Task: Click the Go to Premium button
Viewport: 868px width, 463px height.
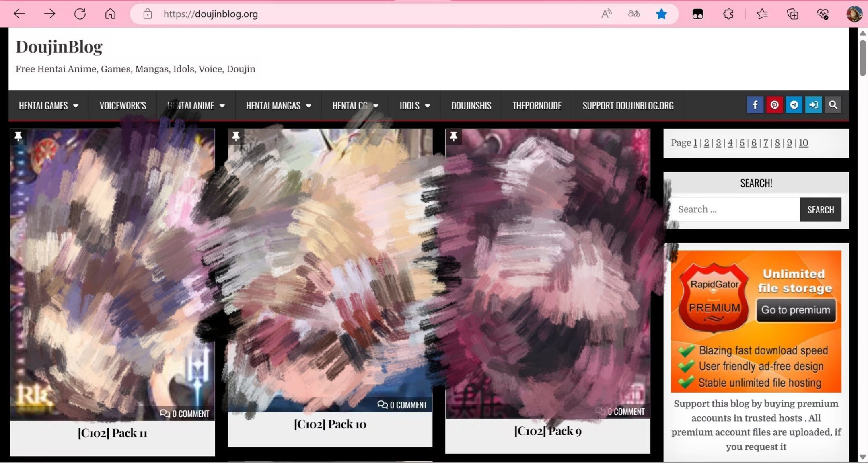Action: coord(794,309)
